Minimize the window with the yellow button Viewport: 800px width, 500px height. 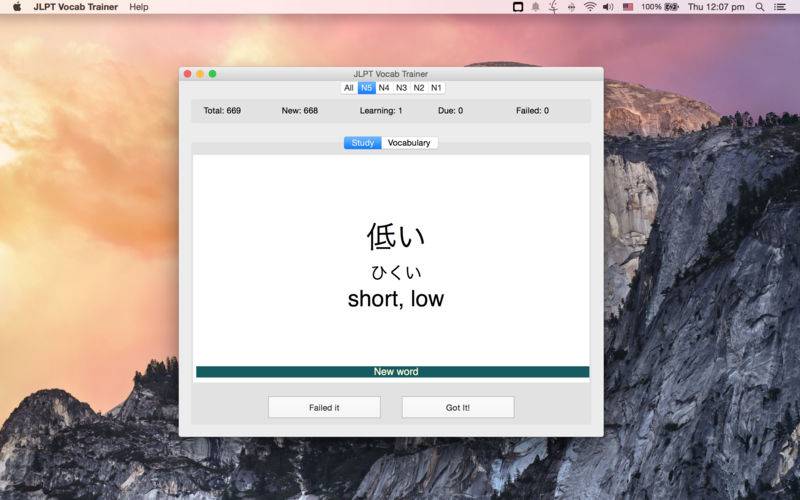[200, 74]
